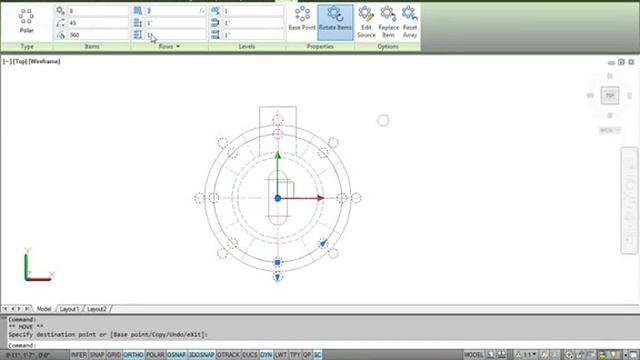Toggle TPY transparency in status bar
Image resolution: width=640 pixels, height=360 pixels.
pyautogui.click(x=295, y=355)
